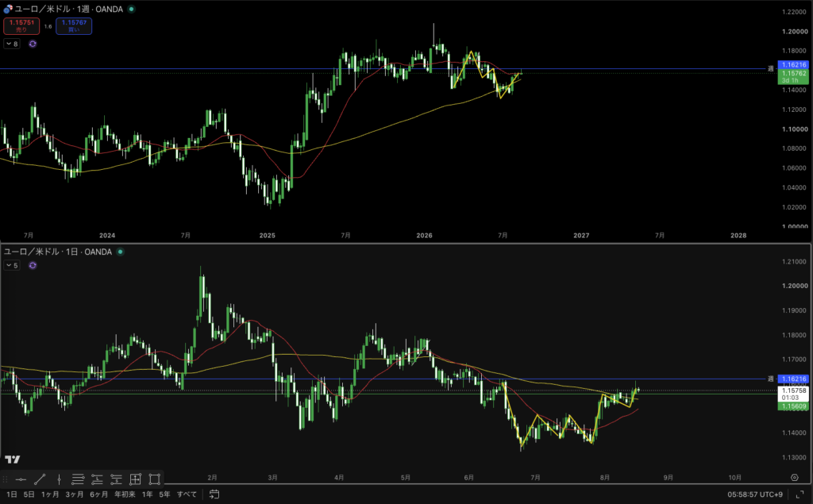
Task: Set time range to 3ヶ月
Action: click(75, 494)
